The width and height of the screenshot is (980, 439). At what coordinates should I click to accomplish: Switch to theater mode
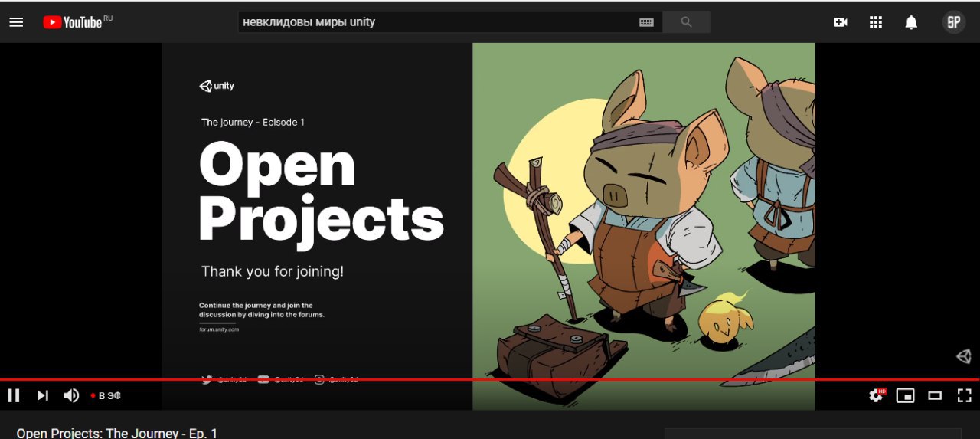coord(935,395)
